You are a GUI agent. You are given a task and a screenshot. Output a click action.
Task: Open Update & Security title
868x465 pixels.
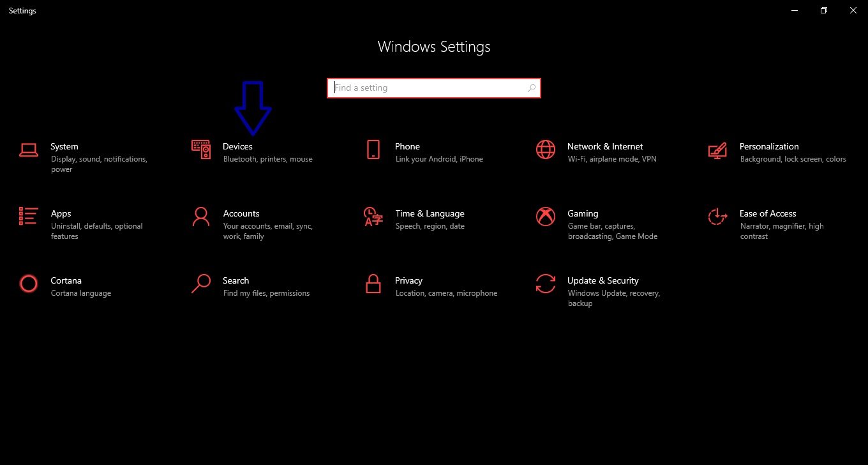[602, 280]
